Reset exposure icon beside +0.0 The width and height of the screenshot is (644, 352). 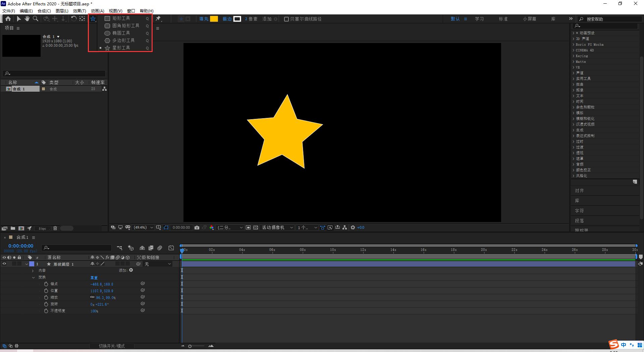coord(353,227)
